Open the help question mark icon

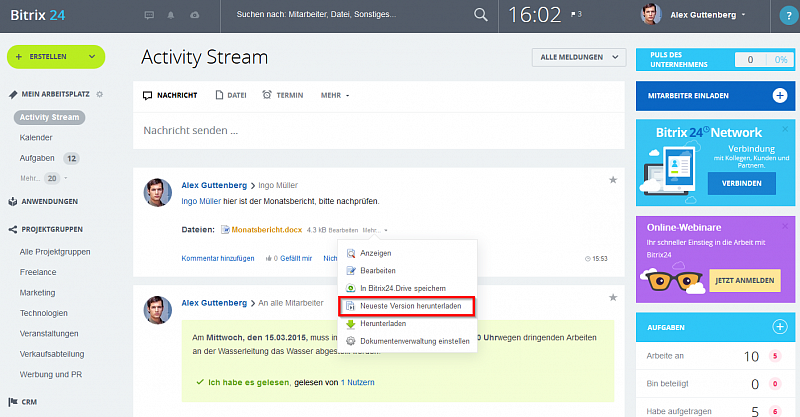pyautogui.click(x=789, y=16)
